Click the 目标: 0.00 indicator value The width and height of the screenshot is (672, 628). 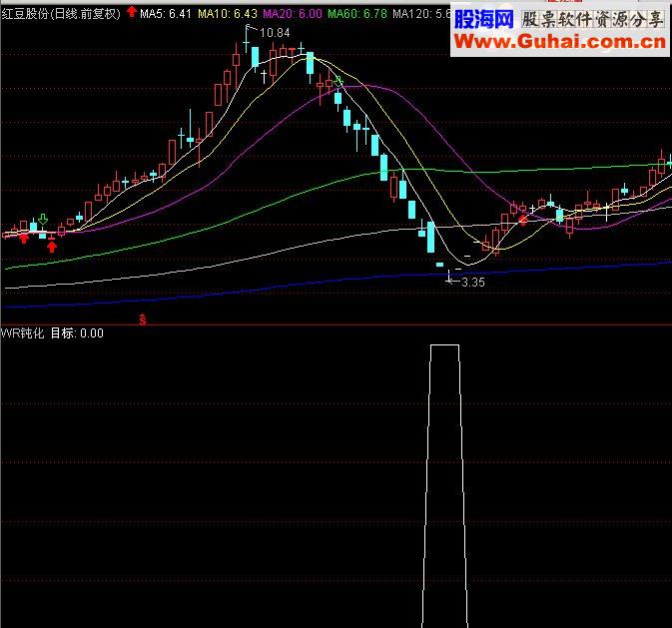point(77,333)
